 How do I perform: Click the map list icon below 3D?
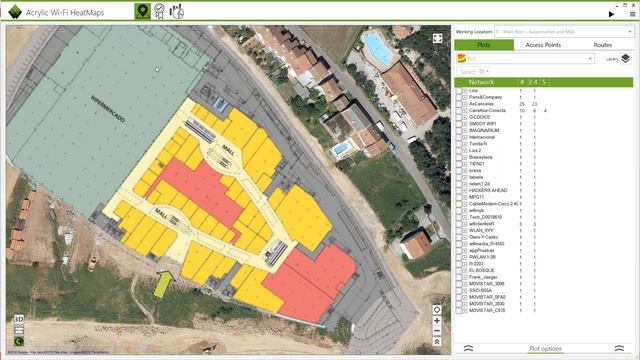point(19,330)
